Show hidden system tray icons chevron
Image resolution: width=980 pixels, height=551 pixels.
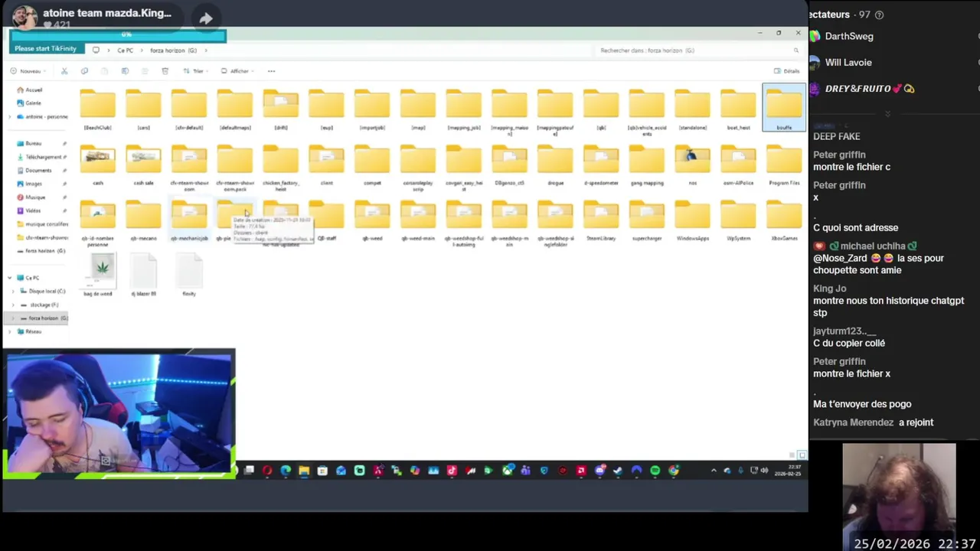pyautogui.click(x=714, y=471)
